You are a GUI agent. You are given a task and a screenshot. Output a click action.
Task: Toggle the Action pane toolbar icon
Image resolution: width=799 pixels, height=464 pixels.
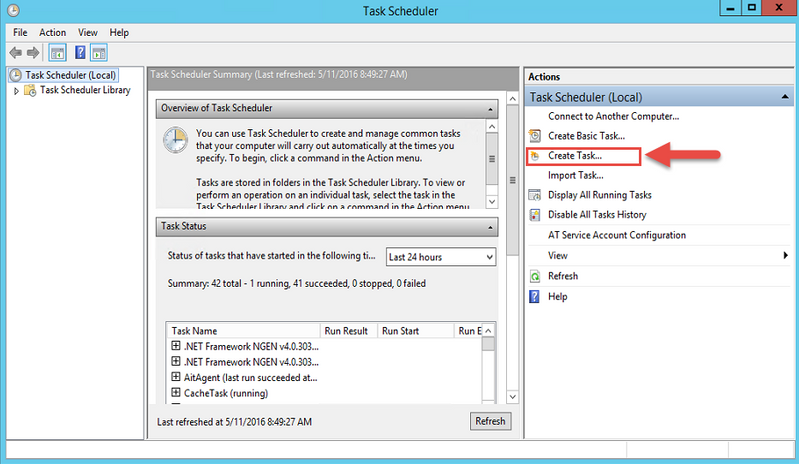(99, 52)
